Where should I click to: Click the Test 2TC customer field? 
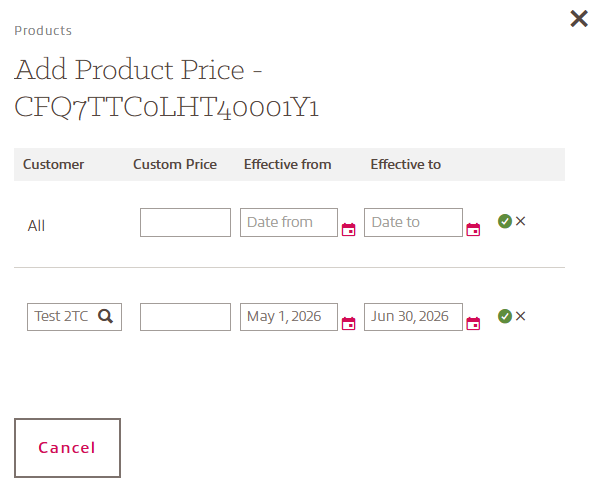click(62, 317)
